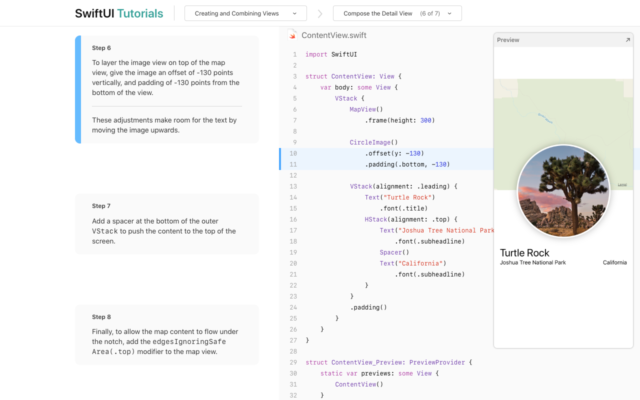Click the Swift file icon beside ContentView.swift
Screen dimensions: 640x400
coord(292,35)
